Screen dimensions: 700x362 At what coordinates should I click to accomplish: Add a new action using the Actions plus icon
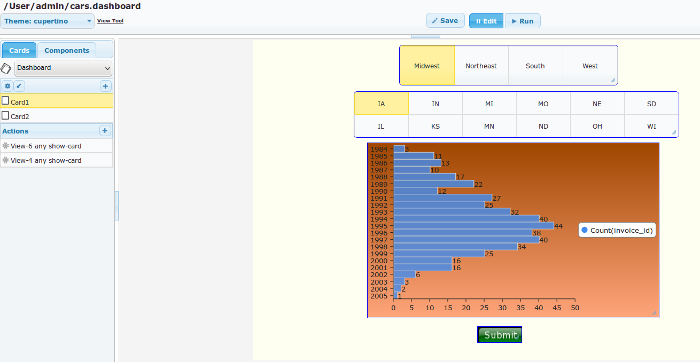coord(104,131)
